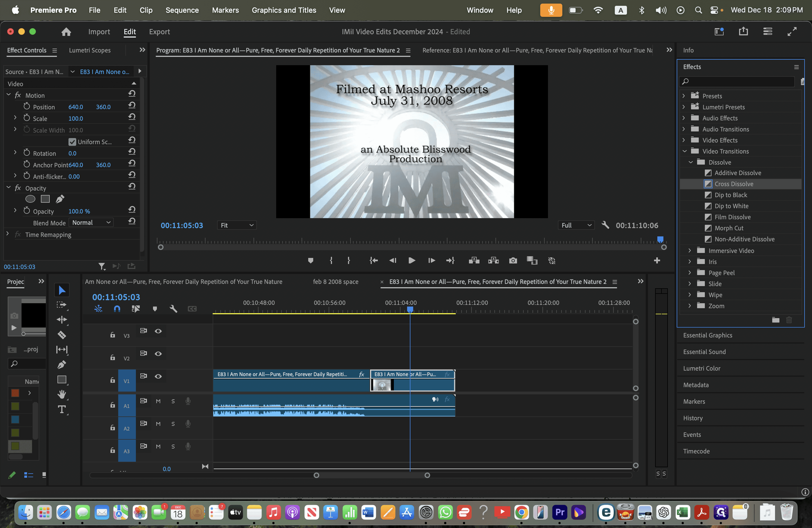This screenshot has height=528, width=812.
Task: Select the Ripple Edit tool
Action: click(x=62, y=320)
